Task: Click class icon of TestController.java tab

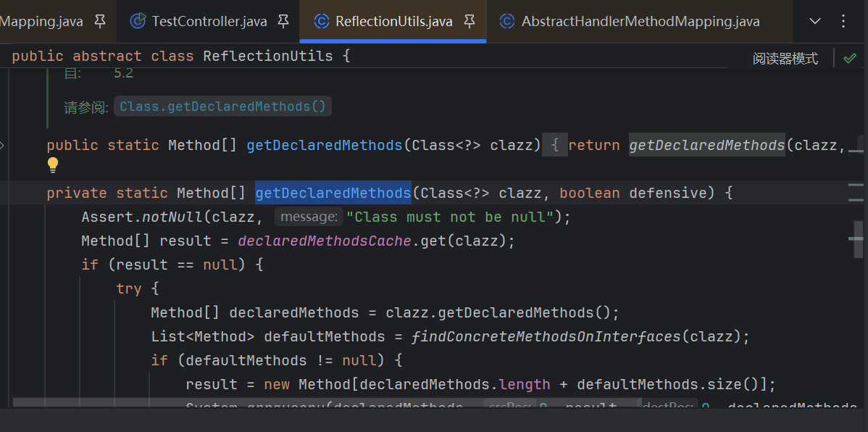Action: click(x=137, y=22)
